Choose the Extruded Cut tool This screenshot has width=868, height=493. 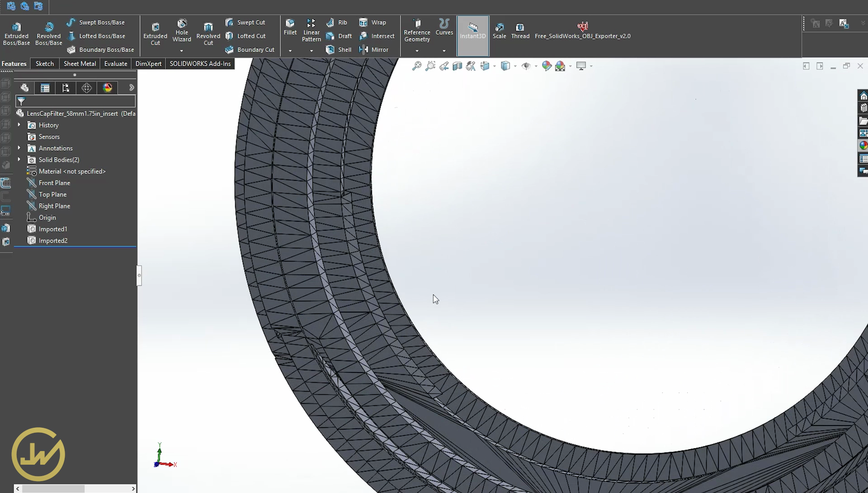(x=155, y=34)
